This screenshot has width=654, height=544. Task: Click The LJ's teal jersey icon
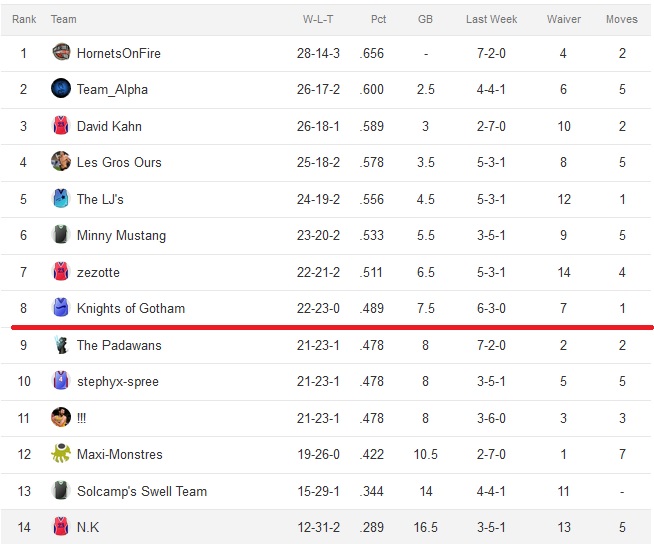point(61,199)
